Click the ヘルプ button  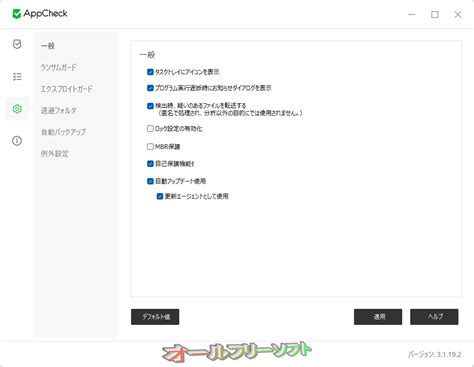tap(434, 317)
